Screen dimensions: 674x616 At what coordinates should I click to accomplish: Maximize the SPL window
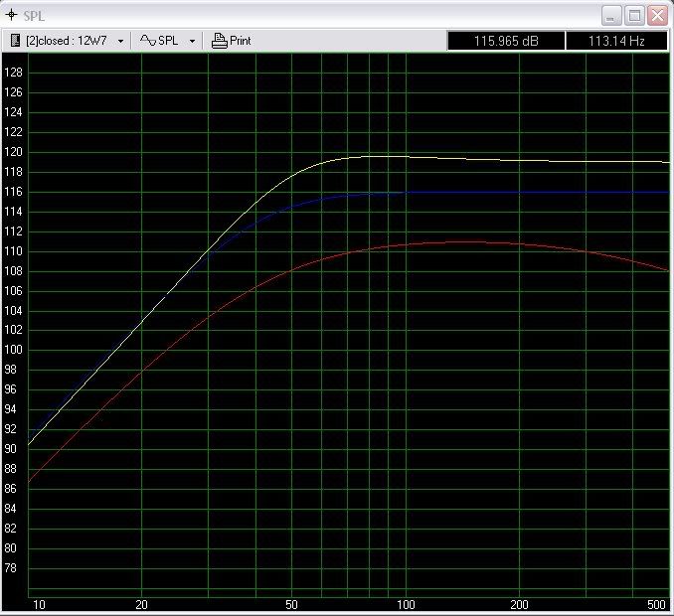coord(634,16)
